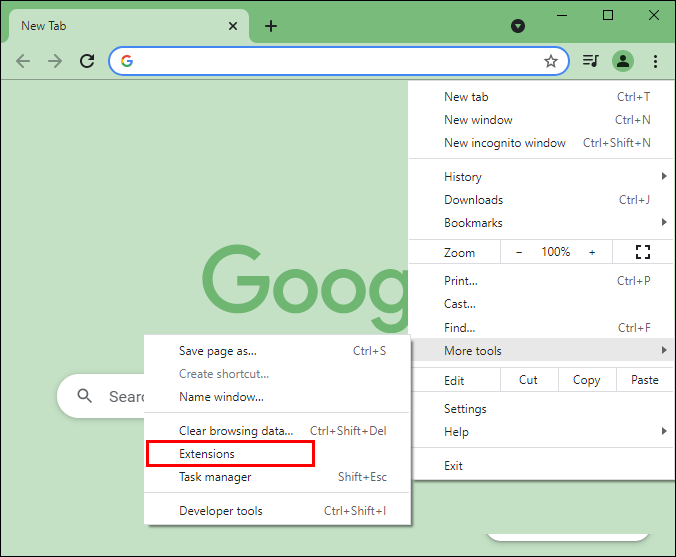Bookmark this tab with the star icon
676x557 pixels.
(551, 61)
